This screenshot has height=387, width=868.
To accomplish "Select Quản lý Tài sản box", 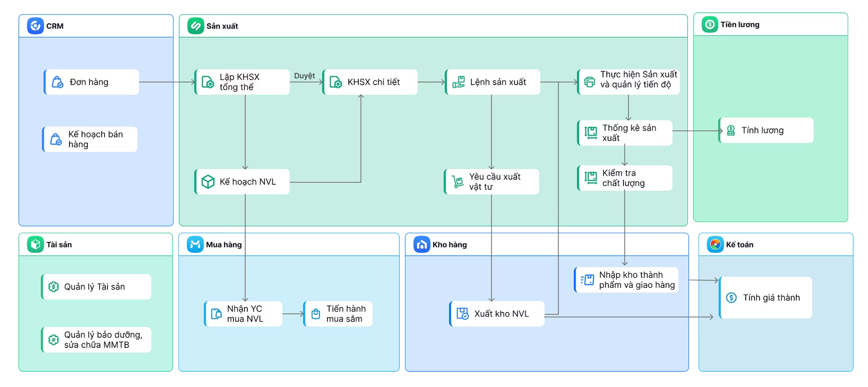I will tap(96, 287).
